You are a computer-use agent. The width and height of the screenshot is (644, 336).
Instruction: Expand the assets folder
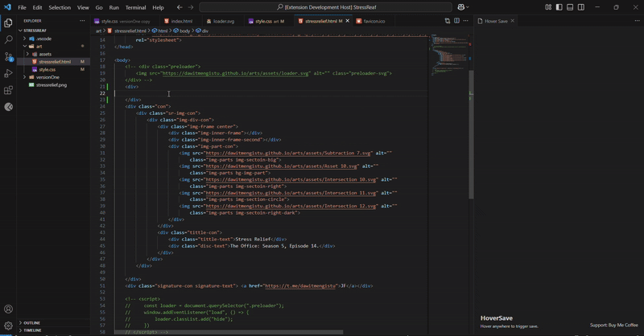(27, 54)
